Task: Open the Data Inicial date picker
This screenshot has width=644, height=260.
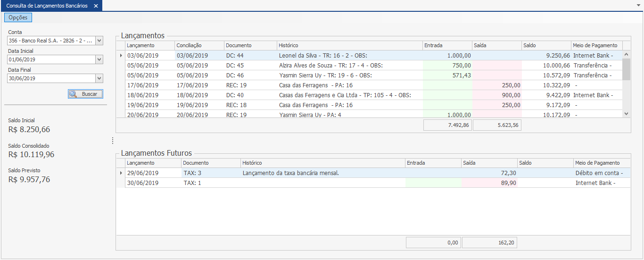Action: [x=99, y=59]
